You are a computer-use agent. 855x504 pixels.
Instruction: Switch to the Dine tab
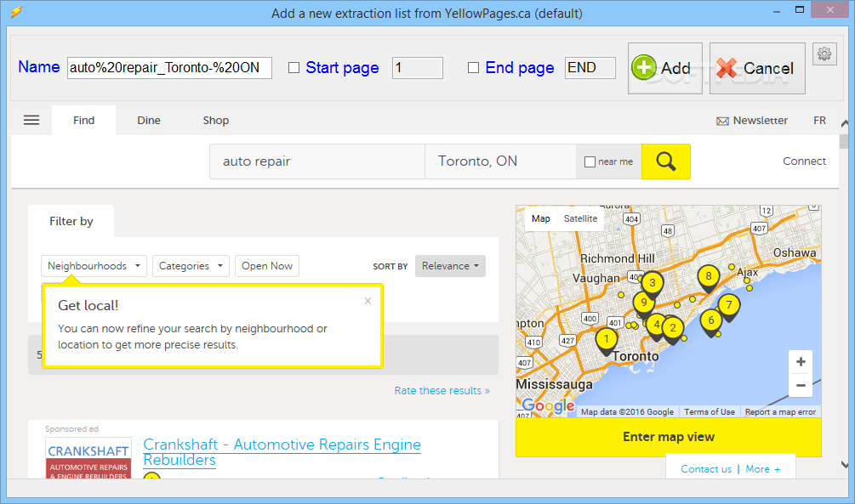pyautogui.click(x=149, y=120)
